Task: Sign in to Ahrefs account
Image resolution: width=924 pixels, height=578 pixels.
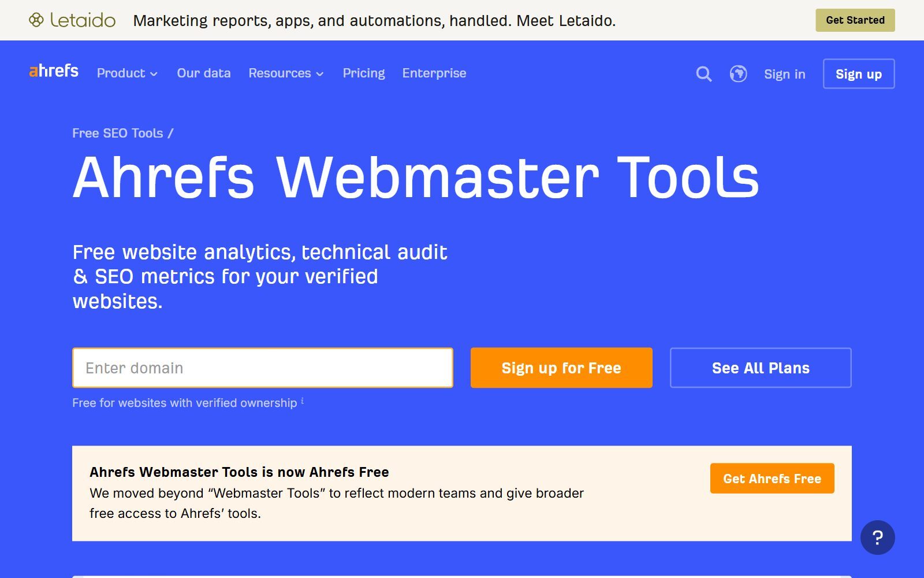Action: point(784,74)
